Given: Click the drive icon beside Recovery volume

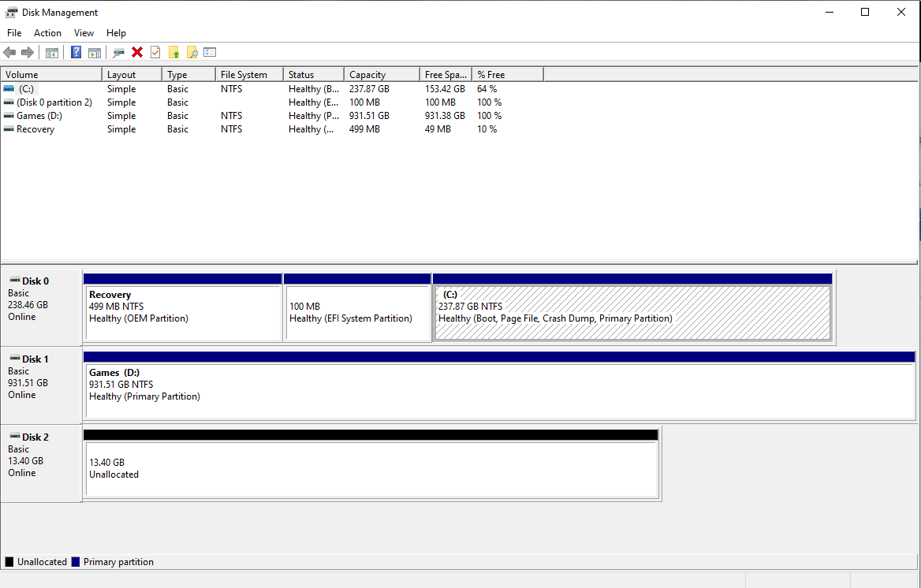Looking at the screenshot, I should (9, 129).
